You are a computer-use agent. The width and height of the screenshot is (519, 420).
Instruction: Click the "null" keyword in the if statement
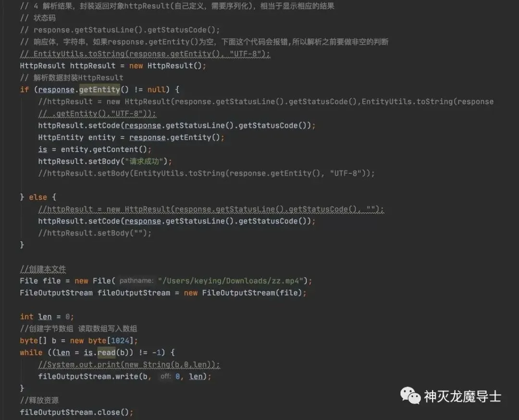pos(156,90)
